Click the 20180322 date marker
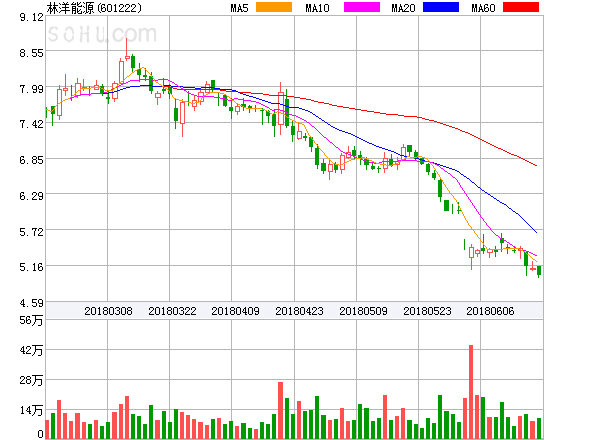This screenshot has height=440, width=600. click(172, 311)
